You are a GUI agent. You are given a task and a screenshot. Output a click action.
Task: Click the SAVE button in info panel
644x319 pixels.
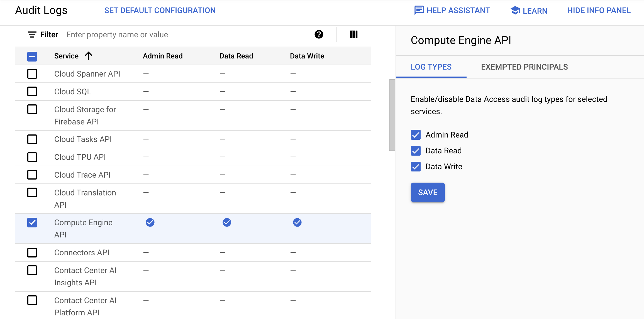[428, 192]
